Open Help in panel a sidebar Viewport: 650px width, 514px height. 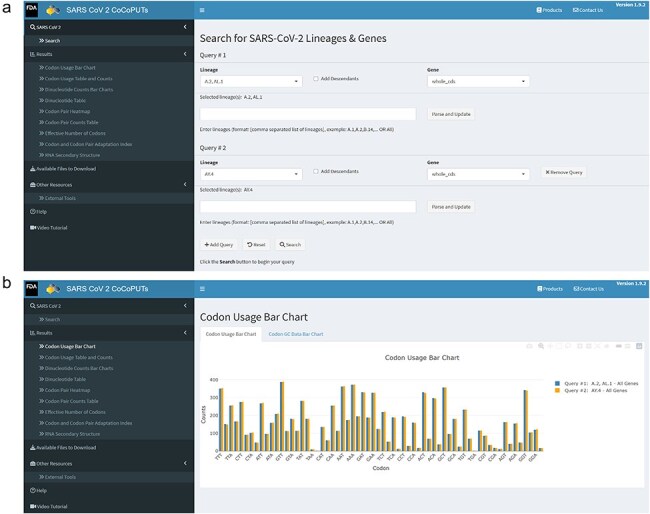tap(38, 212)
